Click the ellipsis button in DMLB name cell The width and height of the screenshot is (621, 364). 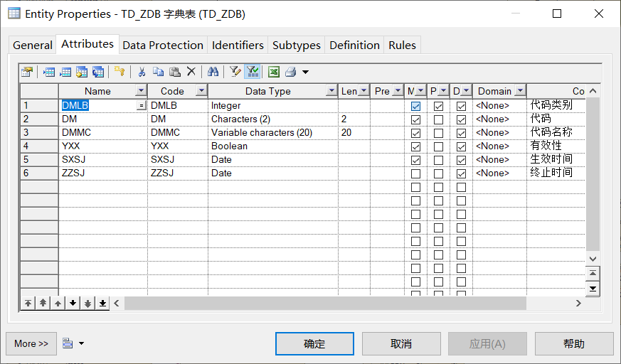[x=141, y=106]
